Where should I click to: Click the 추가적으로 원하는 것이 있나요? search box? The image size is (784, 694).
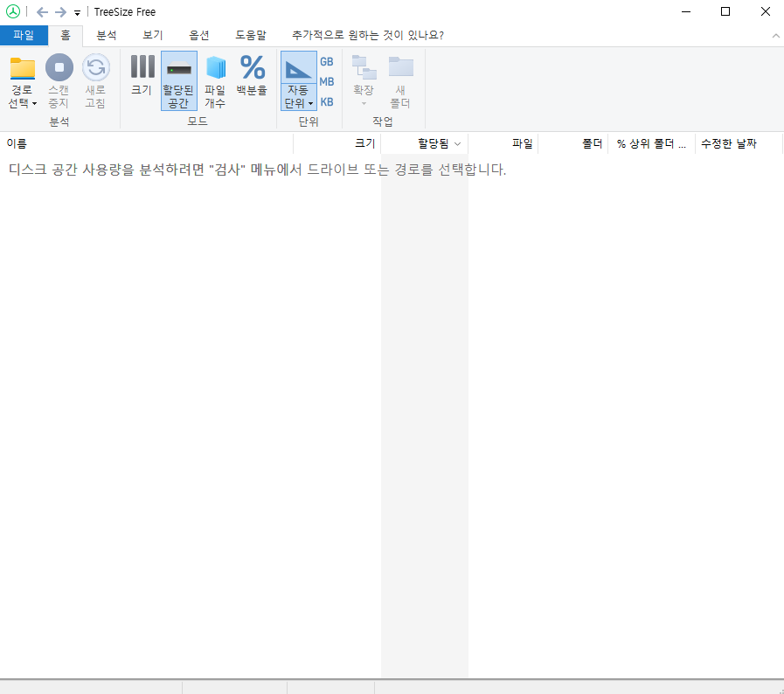click(x=367, y=36)
